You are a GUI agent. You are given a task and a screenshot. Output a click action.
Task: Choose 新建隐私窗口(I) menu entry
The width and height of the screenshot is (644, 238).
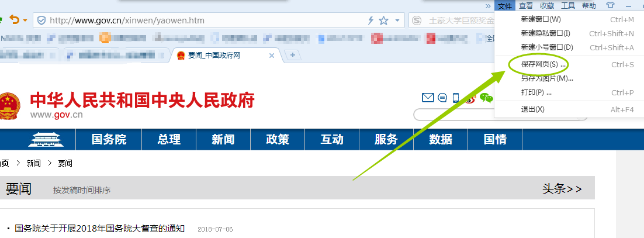(545, 33)
